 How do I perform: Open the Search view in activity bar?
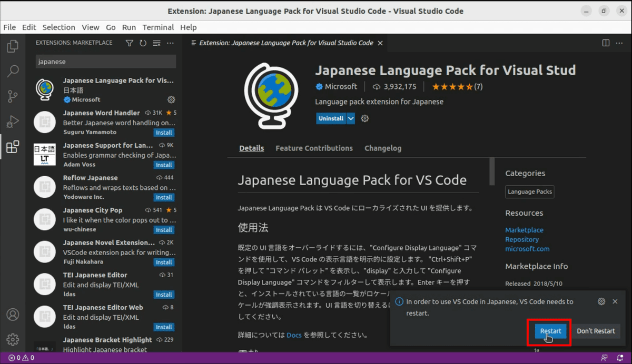(x=13, y=71)
